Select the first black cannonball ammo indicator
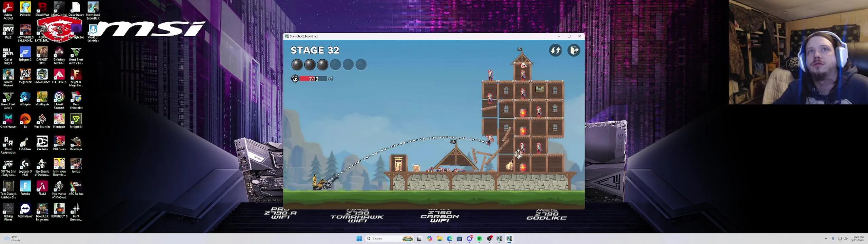This screenshot has height=244, width=868. pyautogui.click(x=297, y=64)
